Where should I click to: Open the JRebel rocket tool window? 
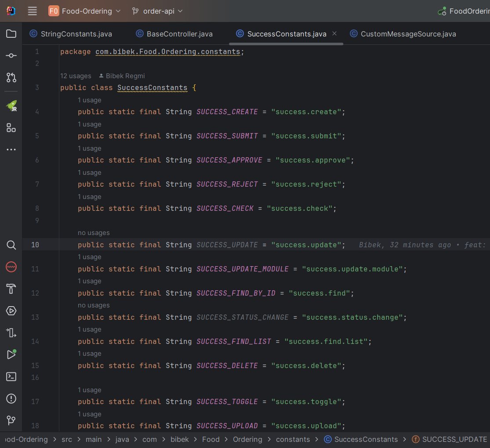11,106
